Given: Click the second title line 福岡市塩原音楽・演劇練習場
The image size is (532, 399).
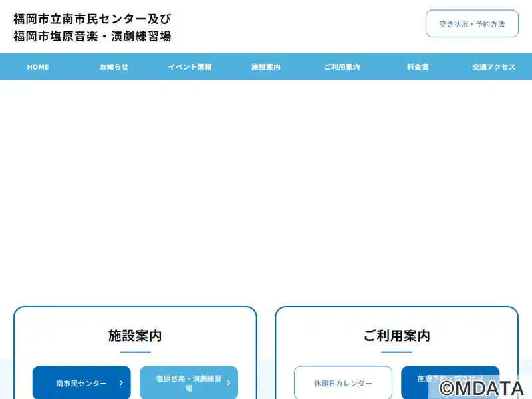Looking at the screenshot, I should (x=92, y=36).
